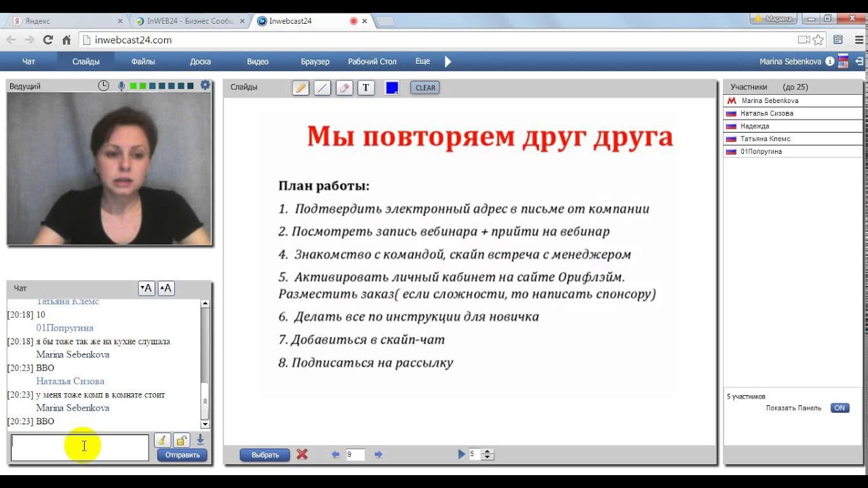Adjust autoplay interval stepper arrows
The width and height of the screenshot is (868, 488).
tap(488, 455)
